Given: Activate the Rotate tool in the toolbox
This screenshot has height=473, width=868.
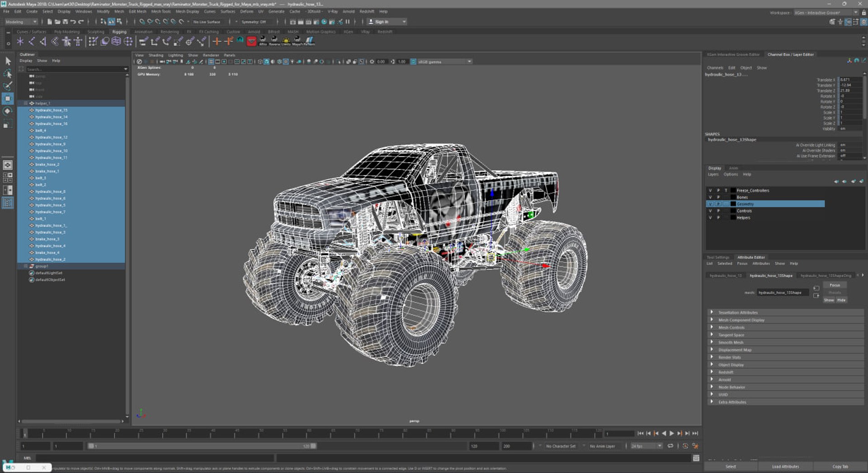Looking at the screenshot, I should pos(8,111).
